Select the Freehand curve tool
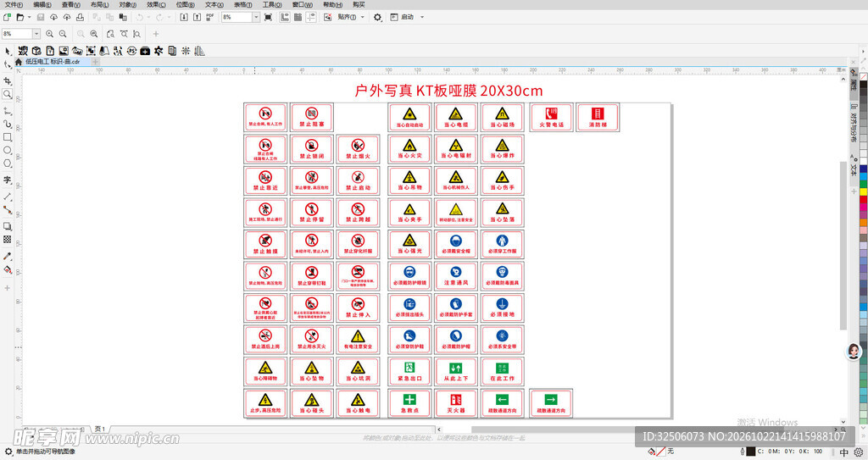The image size is (868, 460). pos(7,111)
